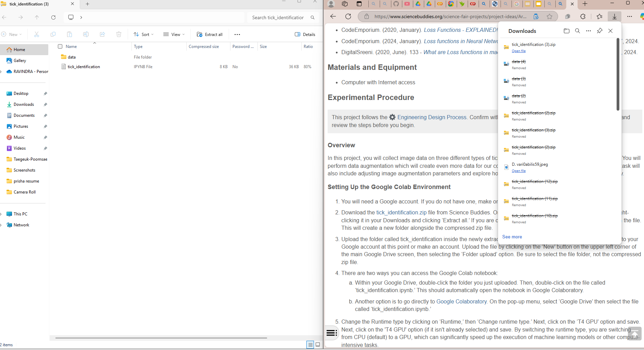Image resolution: width=644 pixels, height=350 pixels.
Task: Open the See more ellipsis in Explorer toolbar
Action: [237, 34]
